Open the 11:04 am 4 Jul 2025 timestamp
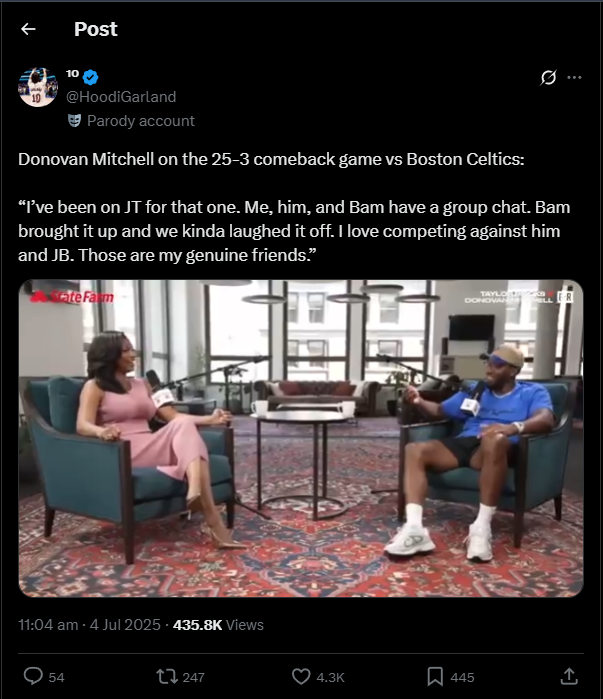 pyautogui.click(x=89, y=625)
